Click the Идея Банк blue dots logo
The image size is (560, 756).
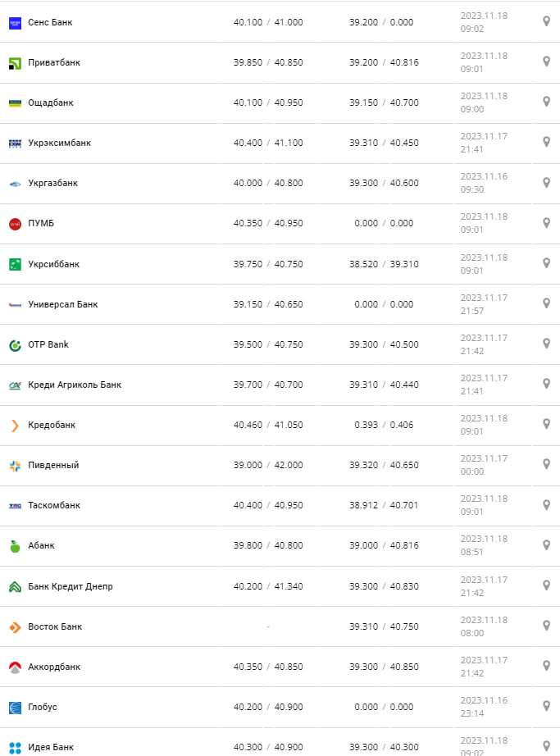pyautogui.click(x=15, y=748)
